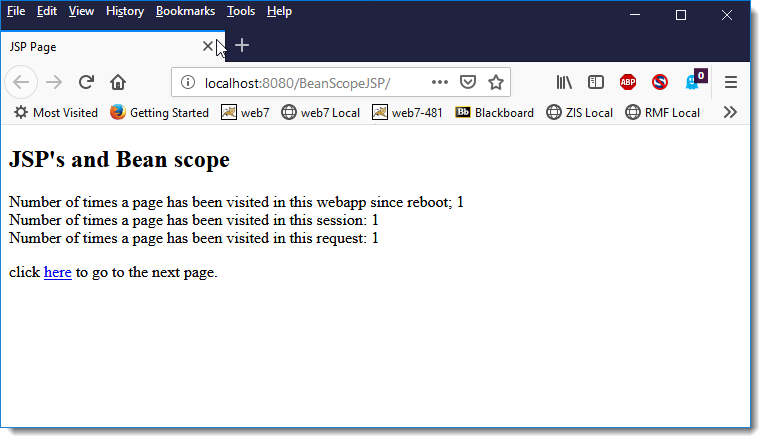Close the Firefox window
Viewport: 766px width, 443px height.
tap(727, 15)
